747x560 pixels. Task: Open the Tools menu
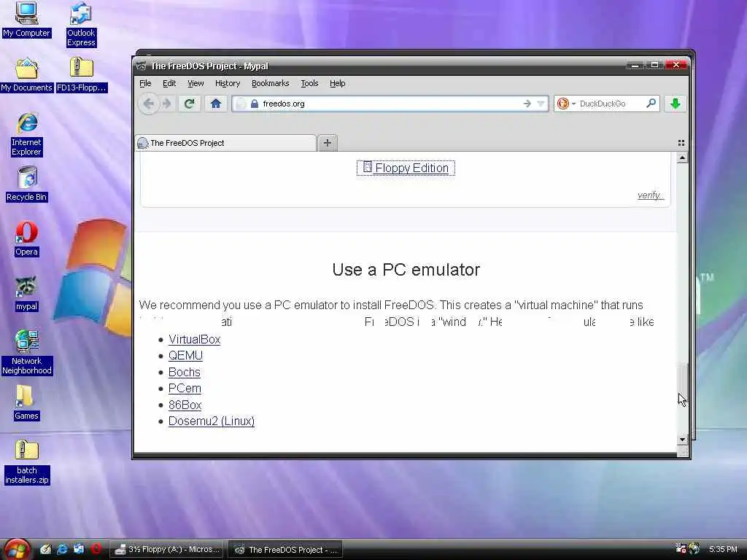coord(309,83)
